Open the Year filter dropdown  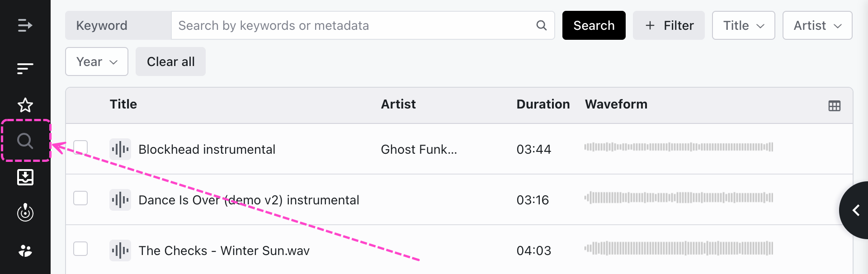click(96, 61)
